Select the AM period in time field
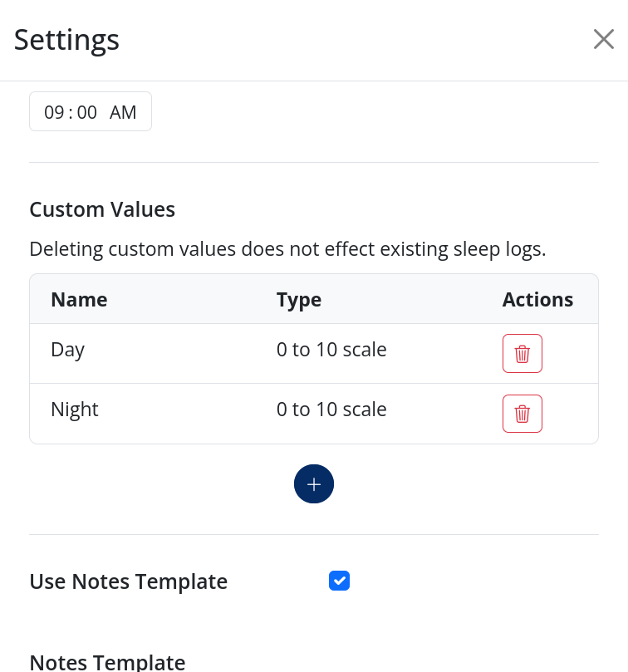 [123, 112]
